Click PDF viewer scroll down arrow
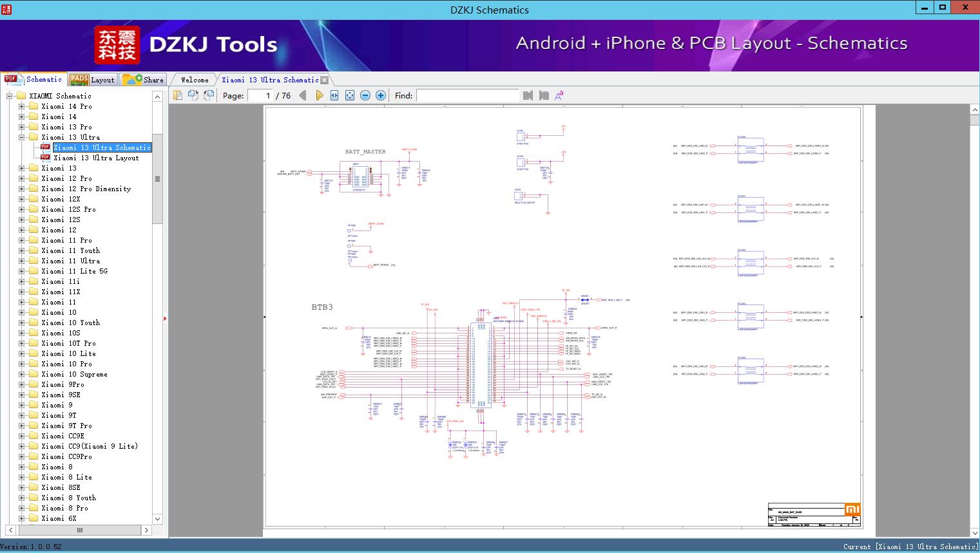Viewport: 980px width, 553px height. (x=974, y=533)
